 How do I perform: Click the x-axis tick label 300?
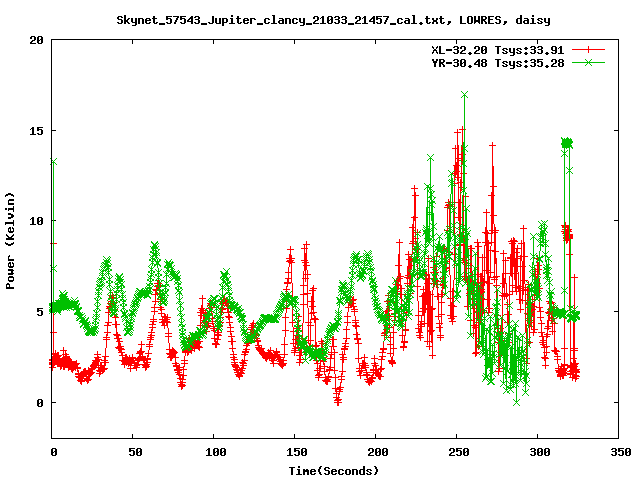click(x=540, y=452)
